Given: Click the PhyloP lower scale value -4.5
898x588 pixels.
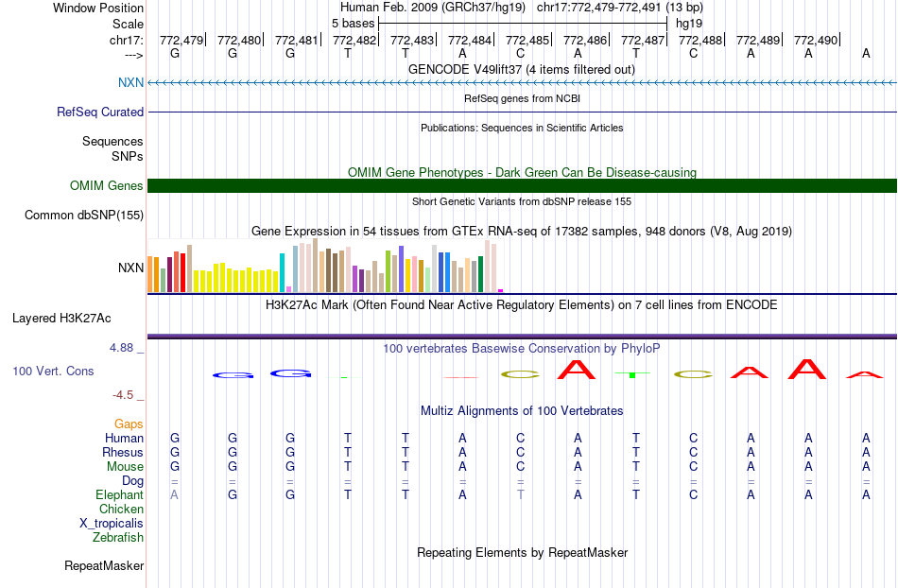Looking at the screenshot, I should pyautogui.click(x=123, y=395).
